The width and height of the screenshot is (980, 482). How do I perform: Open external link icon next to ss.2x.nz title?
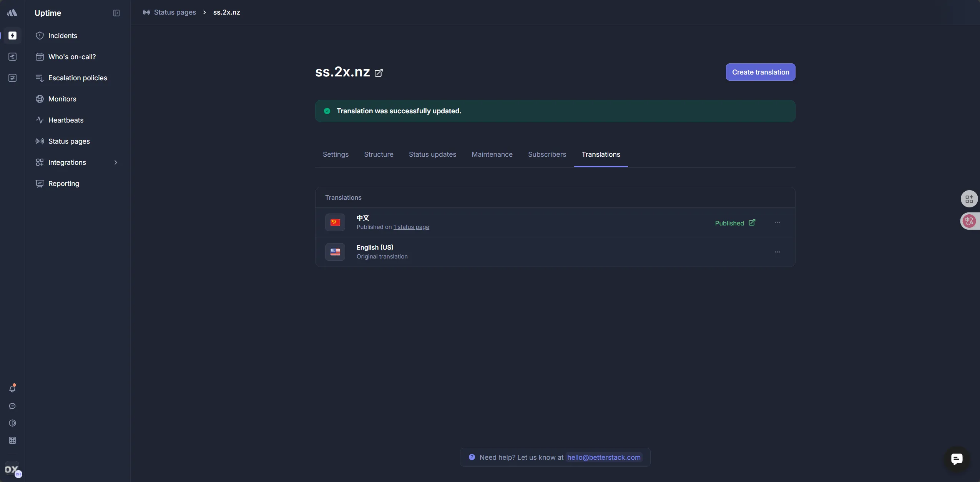click(x=379, y=73)
